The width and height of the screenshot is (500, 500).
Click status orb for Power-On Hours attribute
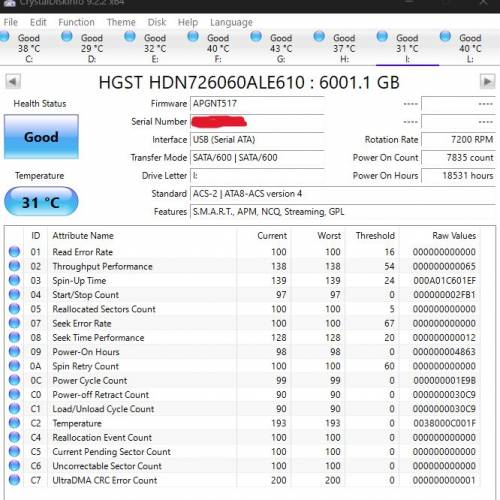(x=14, y=352)
